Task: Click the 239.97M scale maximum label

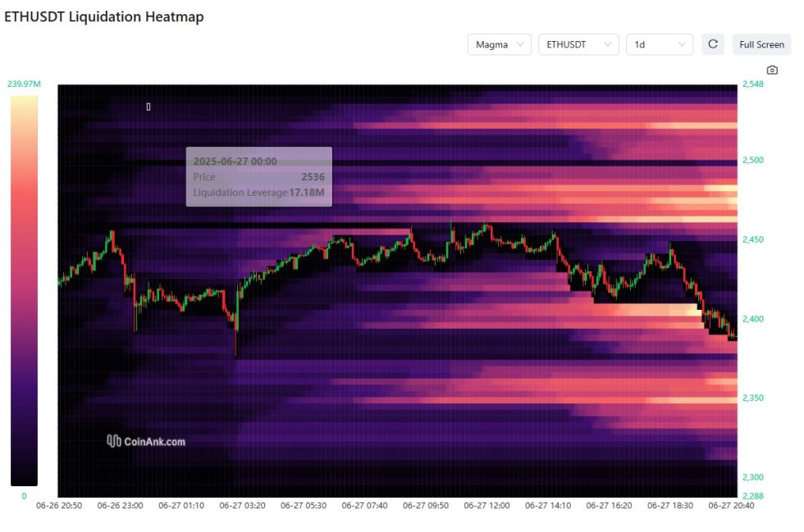Action: [24, 84]
